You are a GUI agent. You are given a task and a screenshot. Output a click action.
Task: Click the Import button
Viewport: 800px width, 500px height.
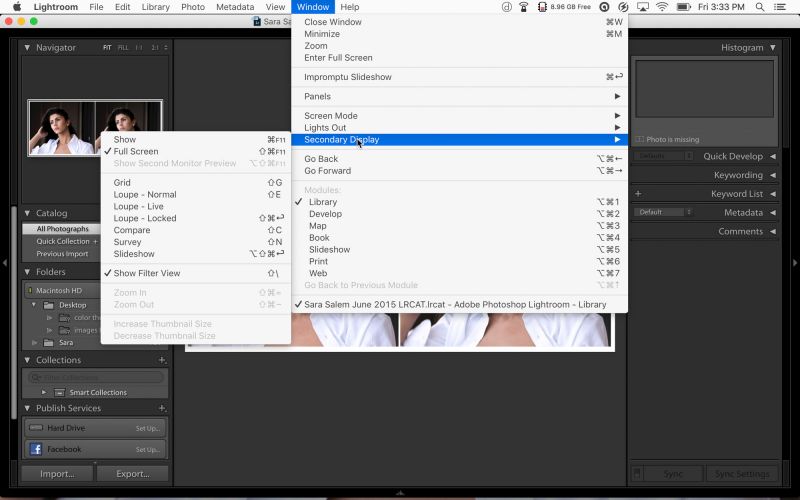(57, 473)
